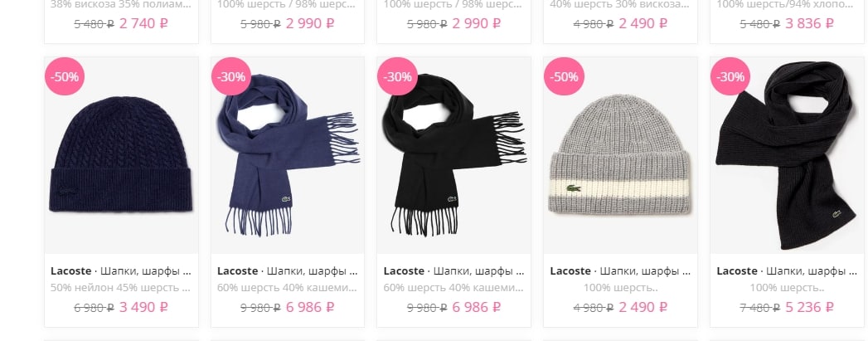Click the 3 836 ₽ price in the top row
This screenshot has height=341, width=868.
coord(809,24)
